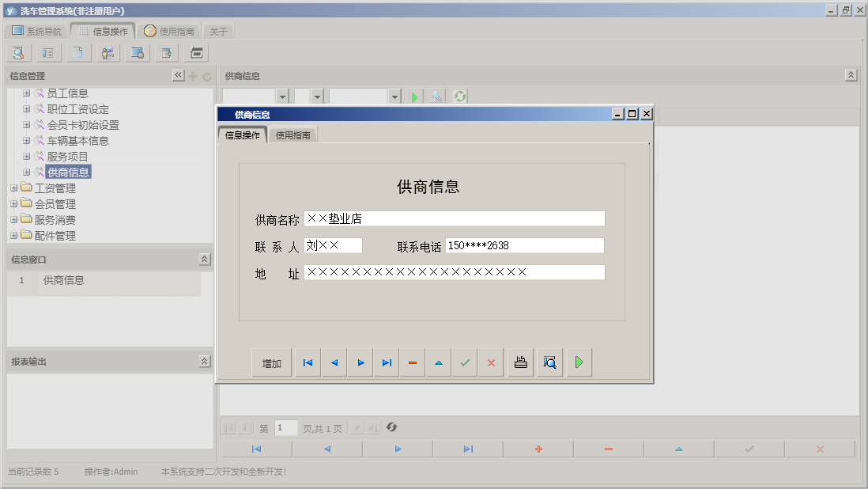
Task: Click the green run arrow in the 供商信息 filter bar
Action: pos(414,97)
